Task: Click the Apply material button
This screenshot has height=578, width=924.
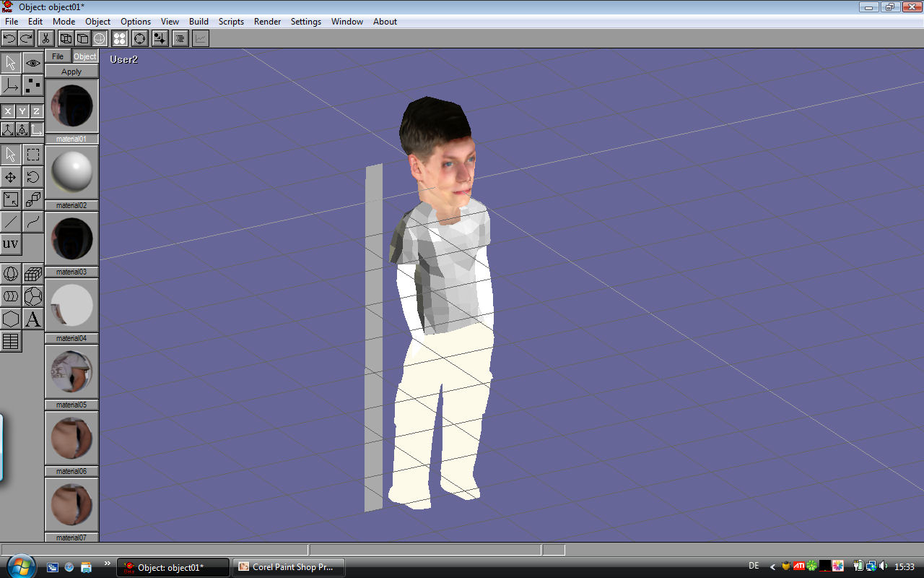Action: pos(71,72)
